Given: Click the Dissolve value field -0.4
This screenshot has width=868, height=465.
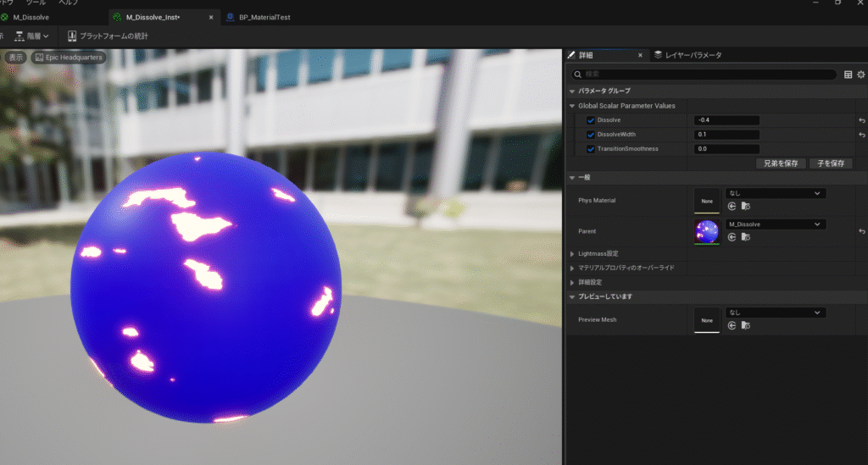Looking at the screenshot, I should 726,120.
